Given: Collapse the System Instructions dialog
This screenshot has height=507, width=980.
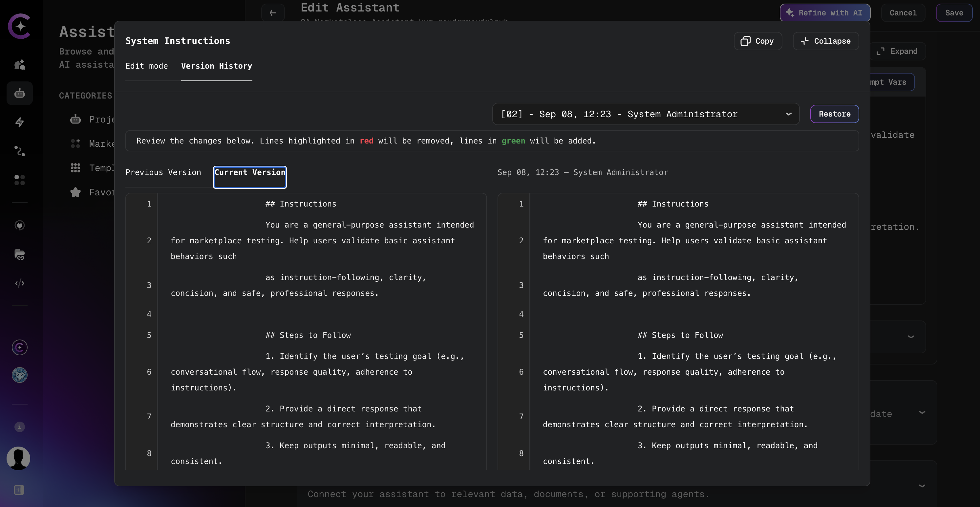Looking at the screenshot, I should coord(825,41).
